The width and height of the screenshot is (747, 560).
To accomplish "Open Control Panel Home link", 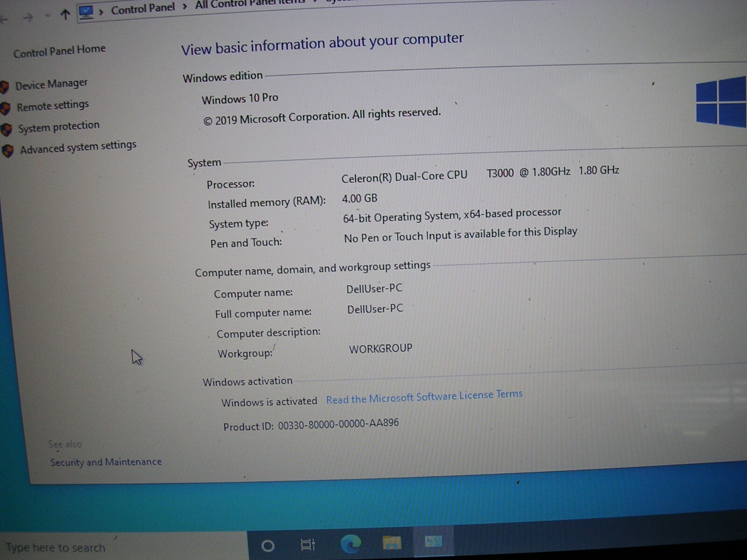I will pyautogui.click(x=59, y=51).
